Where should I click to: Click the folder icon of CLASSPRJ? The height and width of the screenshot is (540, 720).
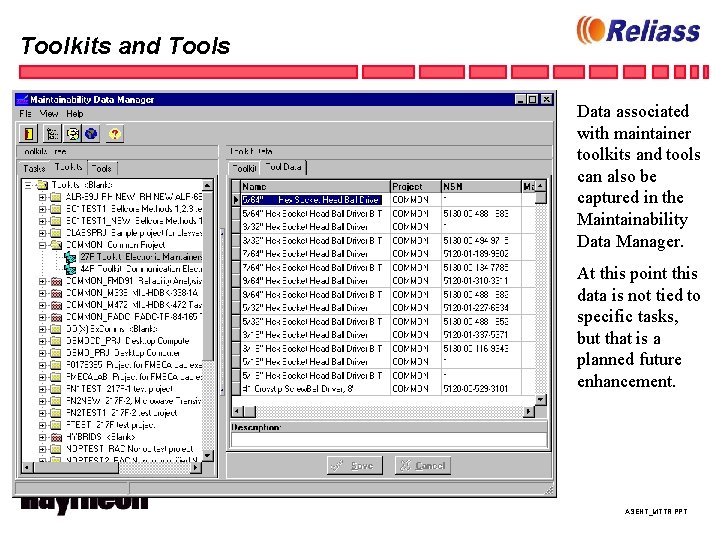coord(56,233)
